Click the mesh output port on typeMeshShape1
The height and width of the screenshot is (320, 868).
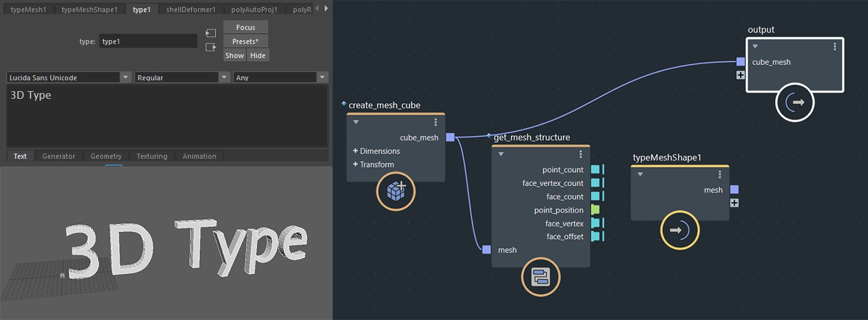coord(734,189)
